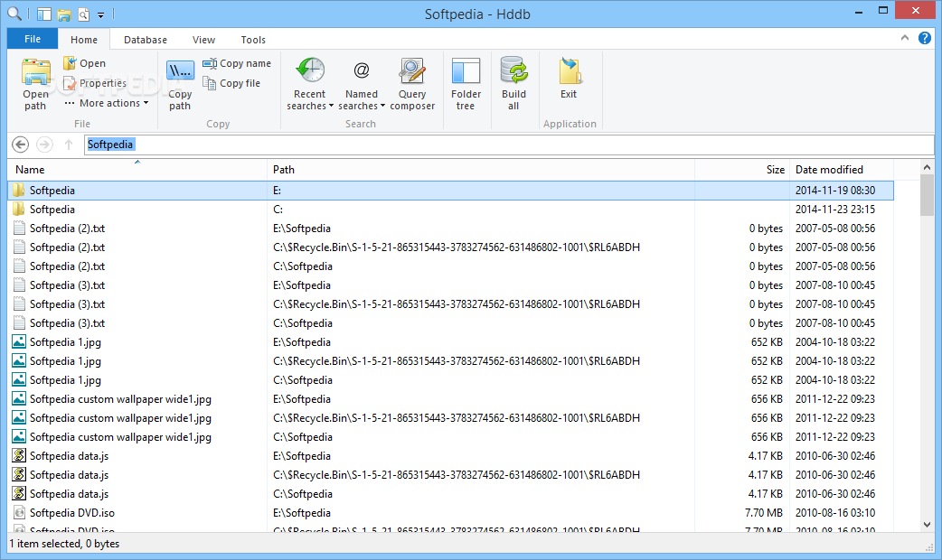Open Properties in the ribbon
Screen dimensions: 942x560
click(x=95, y=83)
